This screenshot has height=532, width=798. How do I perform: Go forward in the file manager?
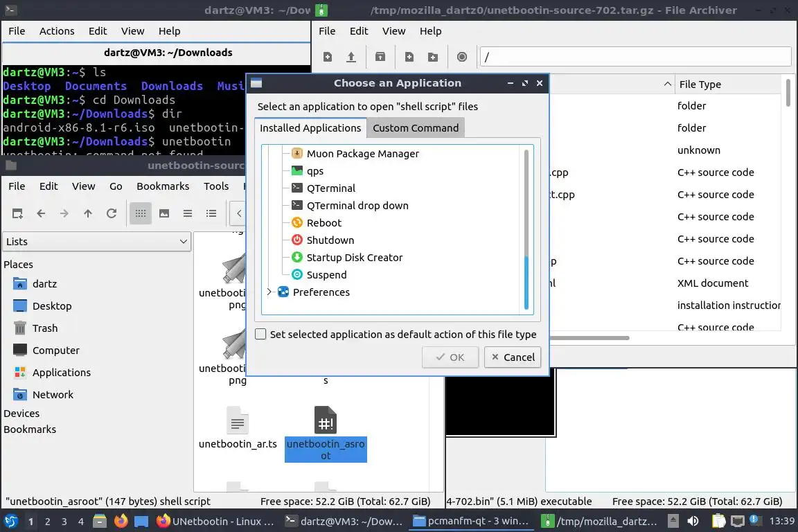tap(64, 213)
